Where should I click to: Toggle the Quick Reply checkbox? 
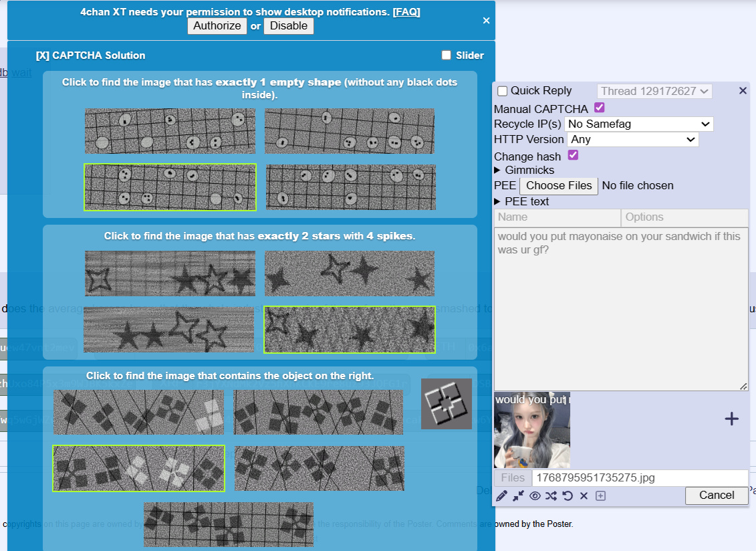coord(503,91)
